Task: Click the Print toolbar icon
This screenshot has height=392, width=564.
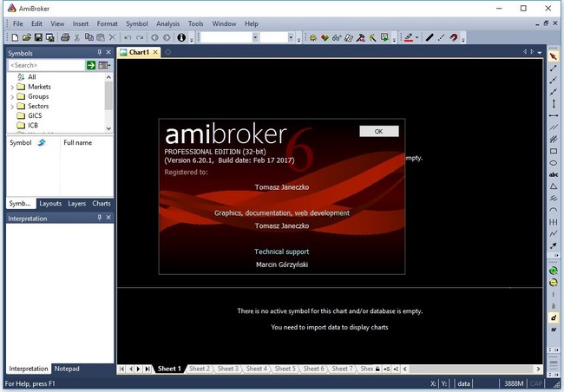Action: (x=65, y=37)
